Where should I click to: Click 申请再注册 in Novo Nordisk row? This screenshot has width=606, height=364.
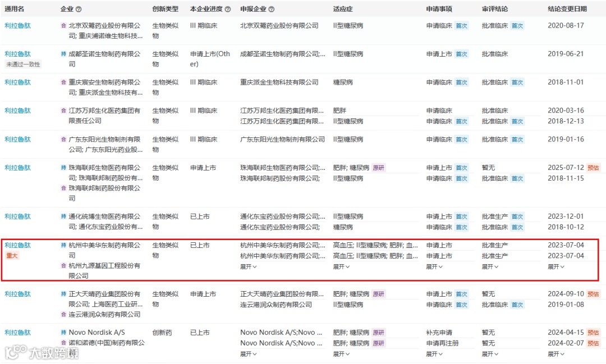442,343
